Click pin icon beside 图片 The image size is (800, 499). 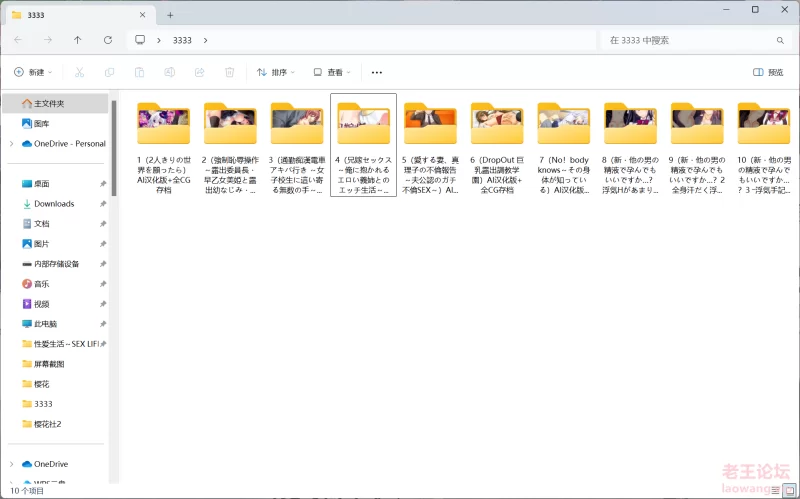tap(103, 244)
